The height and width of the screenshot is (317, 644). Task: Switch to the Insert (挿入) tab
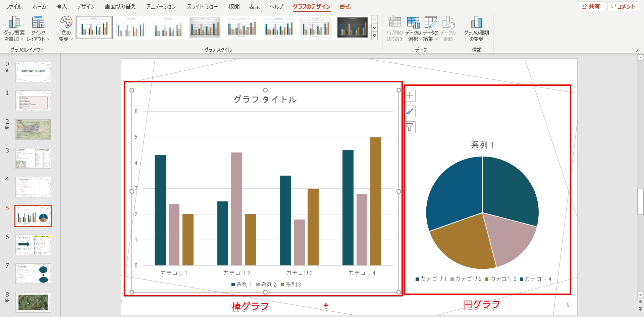click(x=61, y=6)
